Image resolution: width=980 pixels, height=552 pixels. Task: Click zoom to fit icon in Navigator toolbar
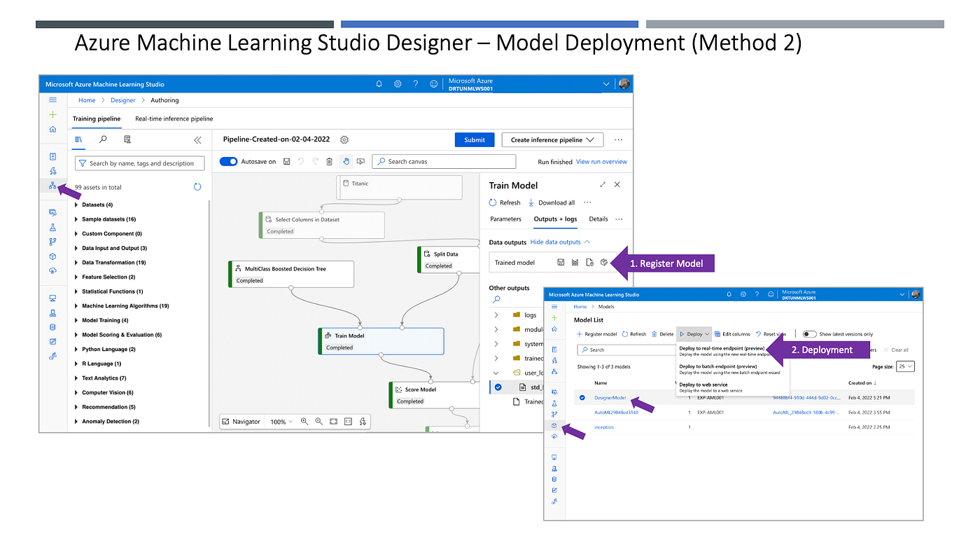point(333,421)
